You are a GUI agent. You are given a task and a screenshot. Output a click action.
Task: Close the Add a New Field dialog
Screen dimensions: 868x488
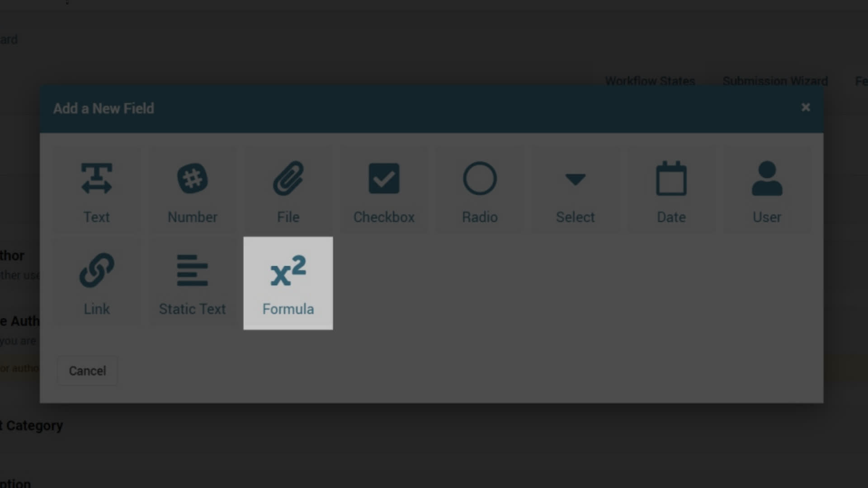806,108
